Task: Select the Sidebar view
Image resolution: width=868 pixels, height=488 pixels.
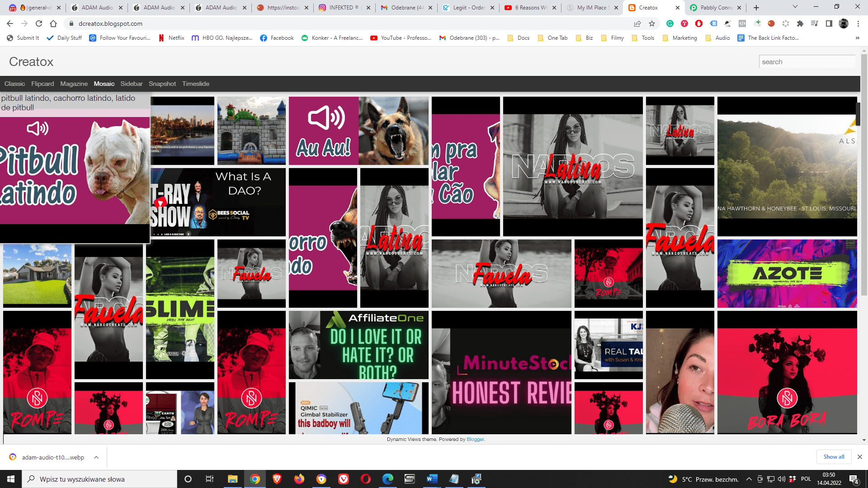Action: pos(132,84)
